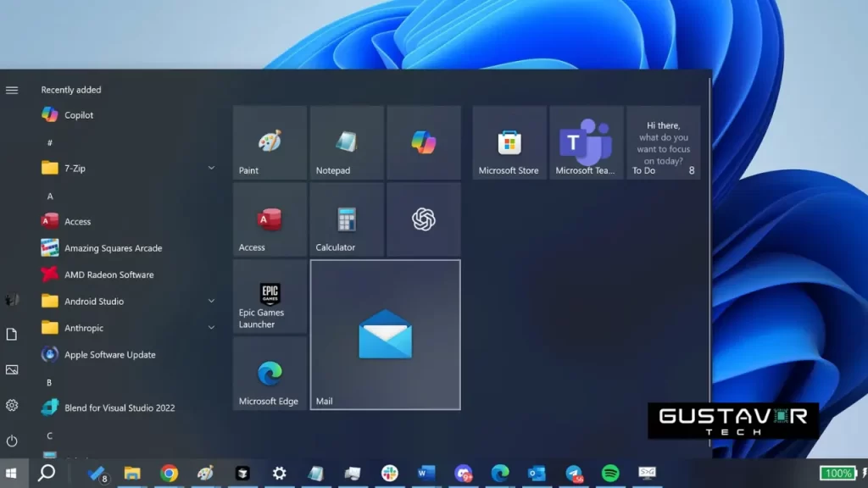Expand the Start hamburger menu
This screenshot has width=868, height=488.
(x=12, y=90)
